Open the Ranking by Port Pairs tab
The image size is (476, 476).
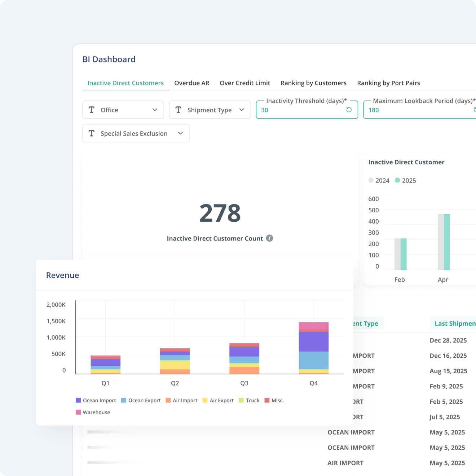[x=388, y=83]
